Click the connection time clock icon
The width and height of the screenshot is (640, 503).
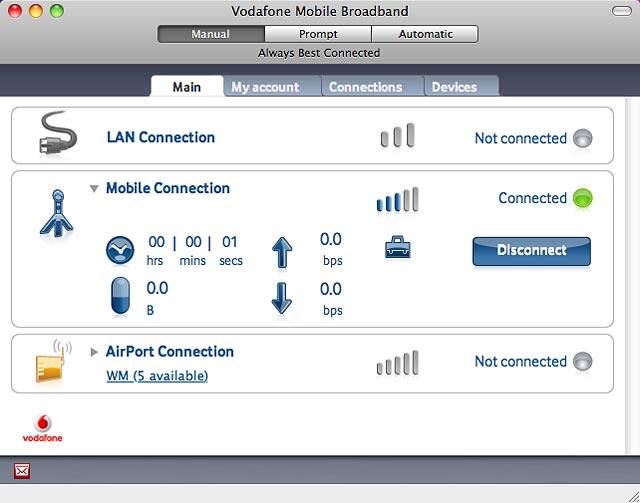point(120,250)
